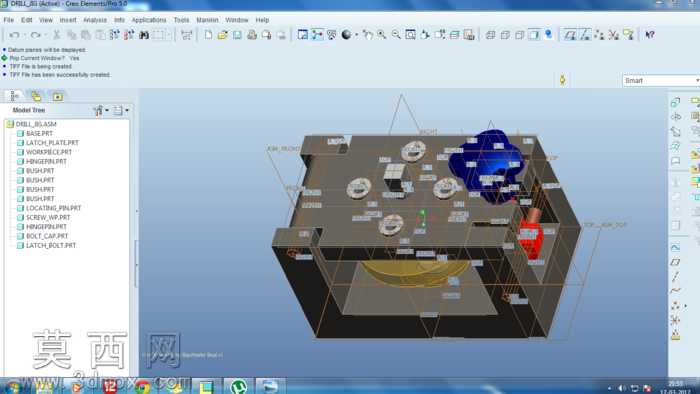The image size is (700, 394).
Task: Refit the model to the screen
Action: point(411,35)
